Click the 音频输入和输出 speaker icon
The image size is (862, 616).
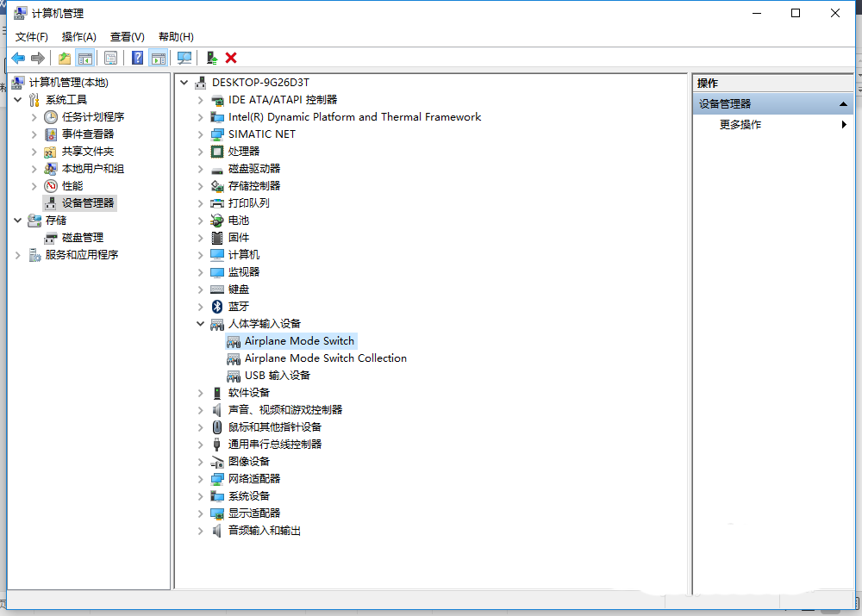click(x=217, y=531)
